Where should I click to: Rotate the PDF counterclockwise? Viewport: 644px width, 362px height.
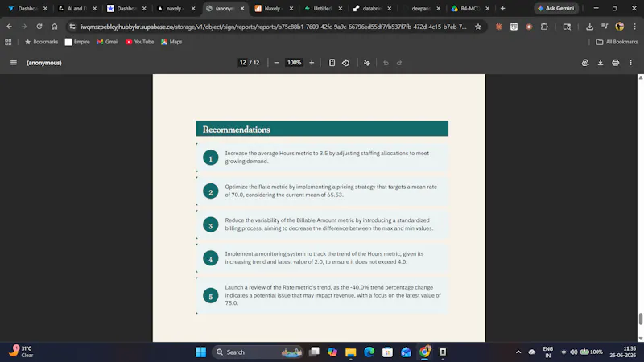pos(346,63)
